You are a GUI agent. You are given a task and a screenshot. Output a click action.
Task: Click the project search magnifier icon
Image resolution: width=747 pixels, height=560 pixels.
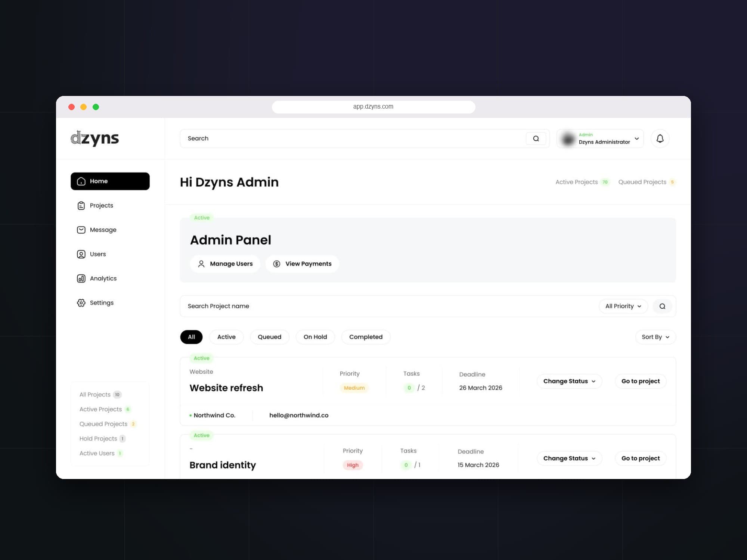click(x=662, y=307)
